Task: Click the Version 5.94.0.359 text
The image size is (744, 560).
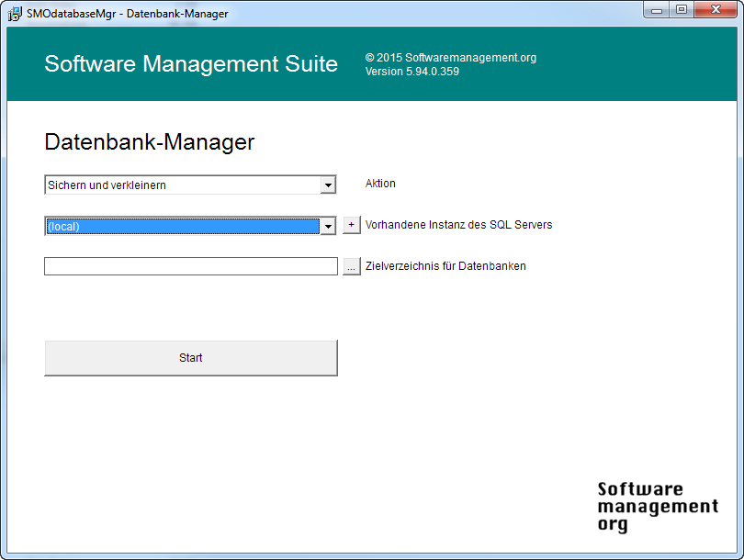Action: [411, 72]
